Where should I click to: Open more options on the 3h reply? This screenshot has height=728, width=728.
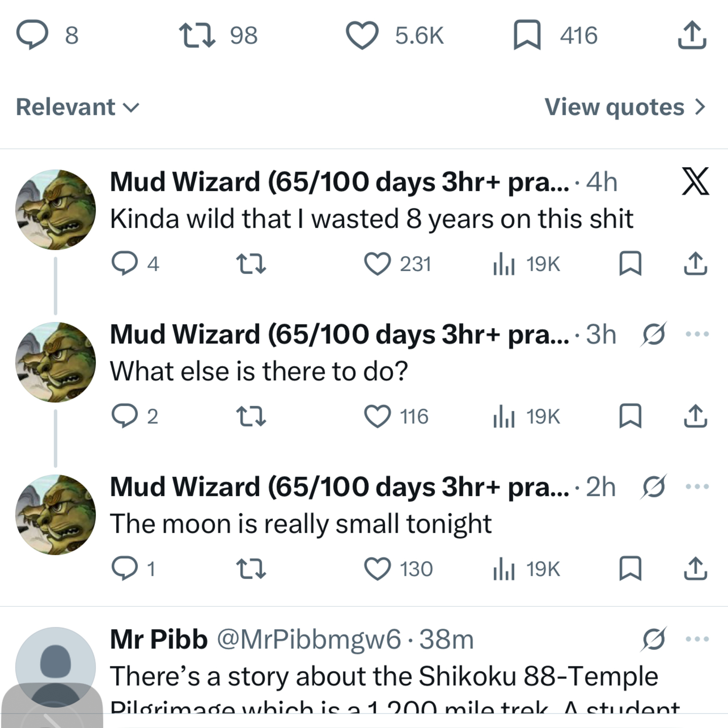[x=697, y=334]
